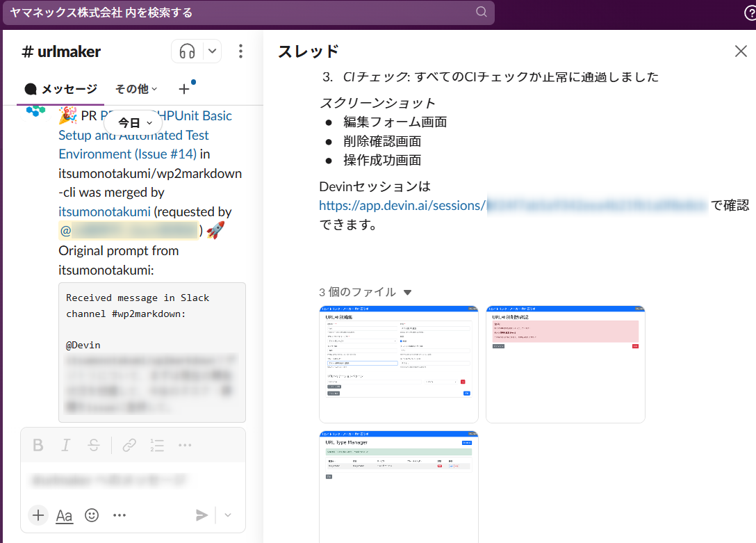Image resolution: width=756 pixels, height=543 pixels.
Task: Click the '編集フォーム画面' bullet text
Action: click(395, 122)
